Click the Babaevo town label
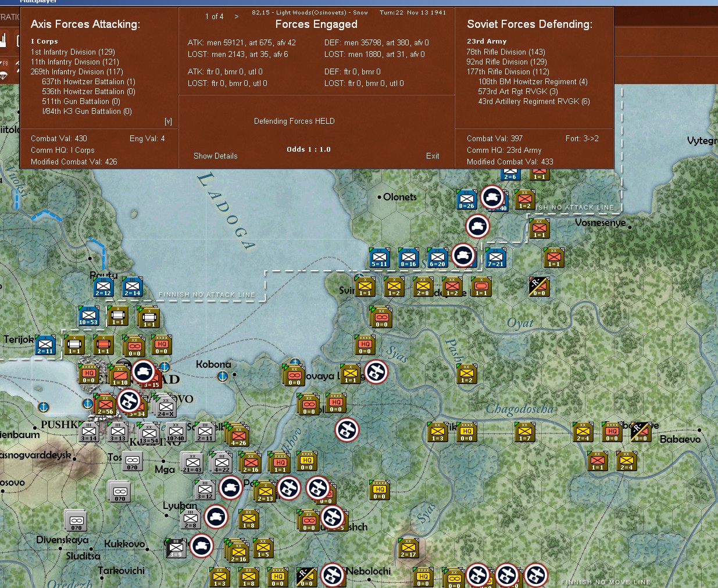The image size is (718, 588). (x=680, y=439)
